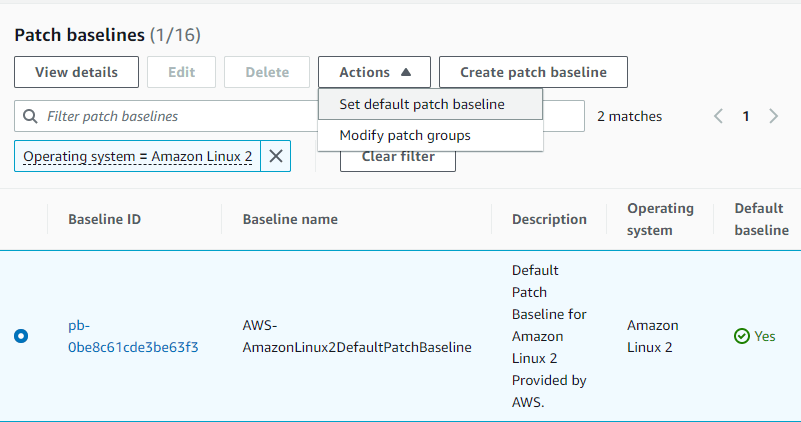Choose Modify patch groups from the menu
The height and width of the screenshot is (422, 801).
click(404, 135)
